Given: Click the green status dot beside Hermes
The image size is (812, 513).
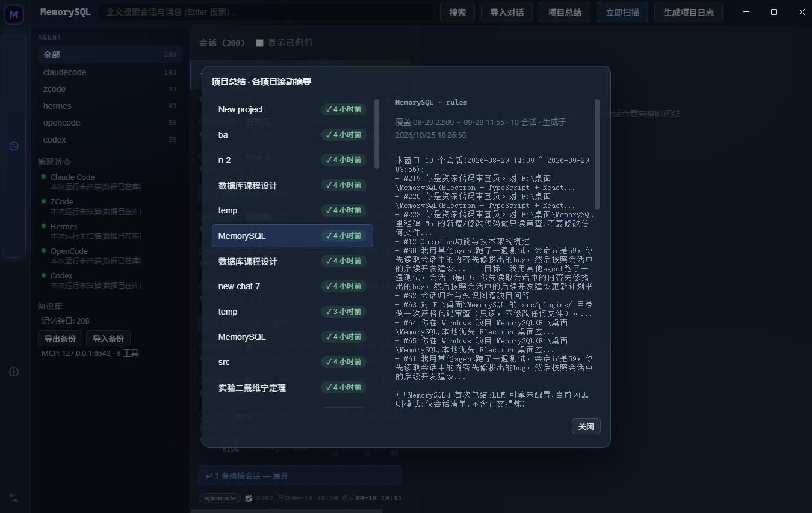Looking at the screenshot, I should 44,226.
